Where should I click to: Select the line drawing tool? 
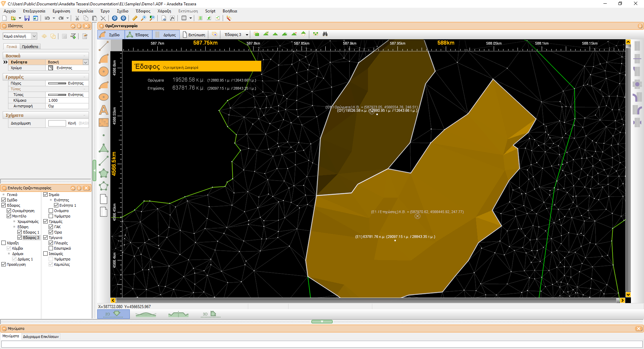click(x=104, y=46)
